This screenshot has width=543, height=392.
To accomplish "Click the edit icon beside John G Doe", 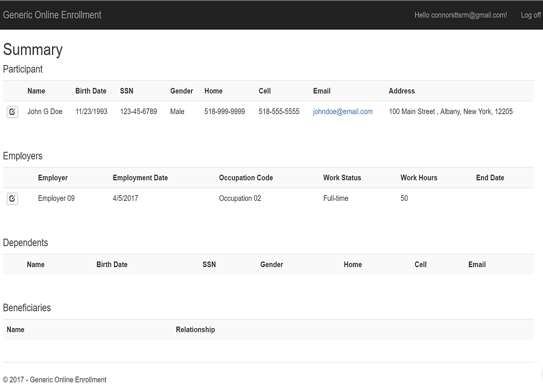I will click(12, 112).
